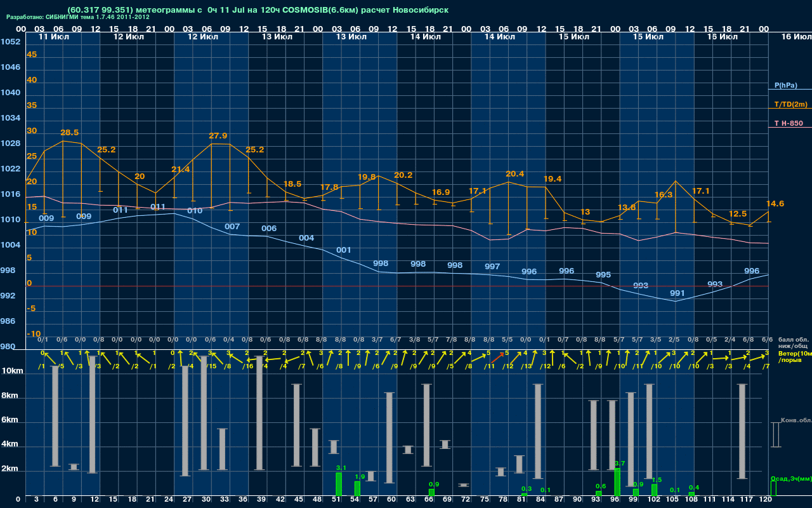Click forecast hour 105 on bottom axis
The height and width of the screenshot is (508, 812).
(672, 500)
